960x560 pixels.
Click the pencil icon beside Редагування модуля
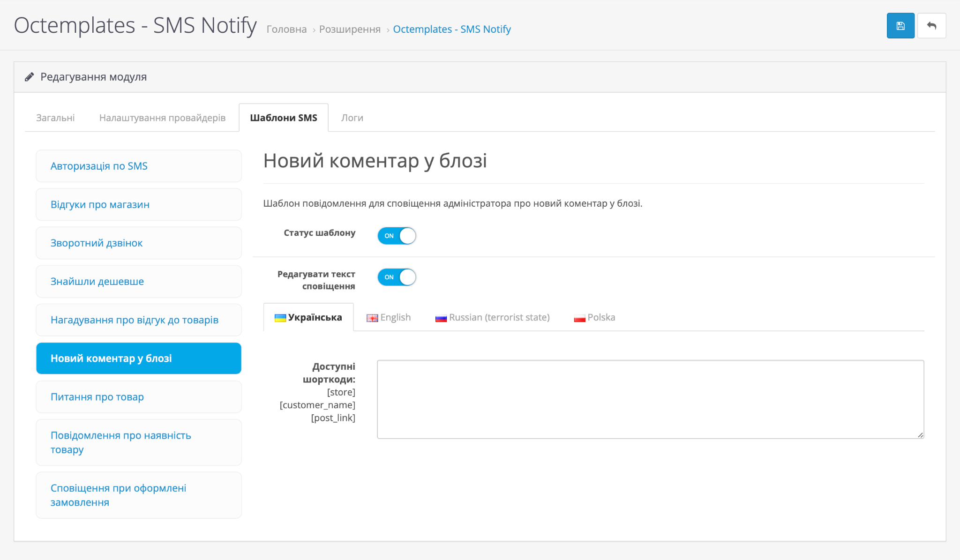point(30,77)
